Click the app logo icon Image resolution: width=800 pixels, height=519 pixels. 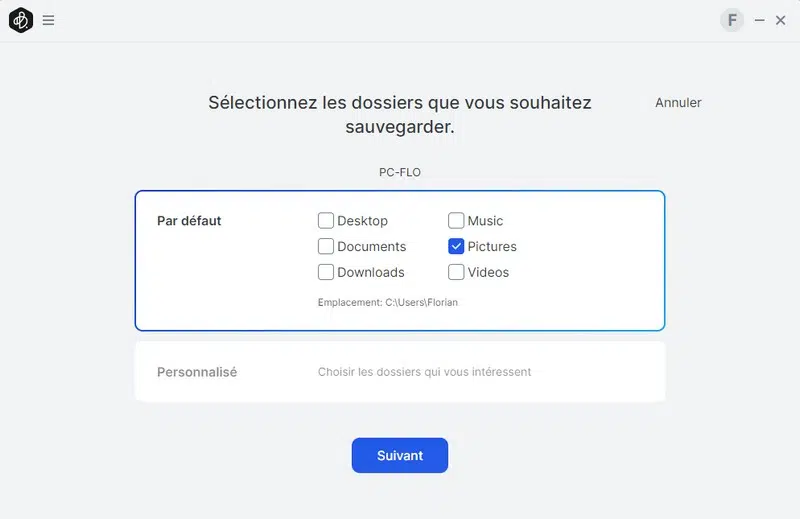click(x=21, y=20)
